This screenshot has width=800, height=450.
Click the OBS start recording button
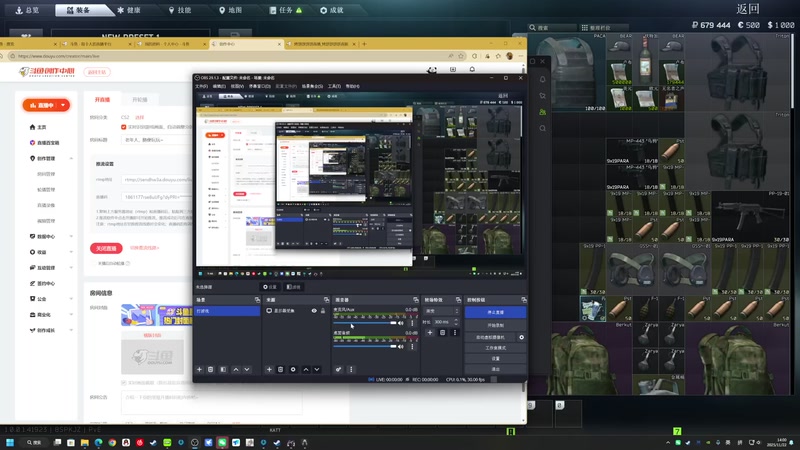click(495, 326)
